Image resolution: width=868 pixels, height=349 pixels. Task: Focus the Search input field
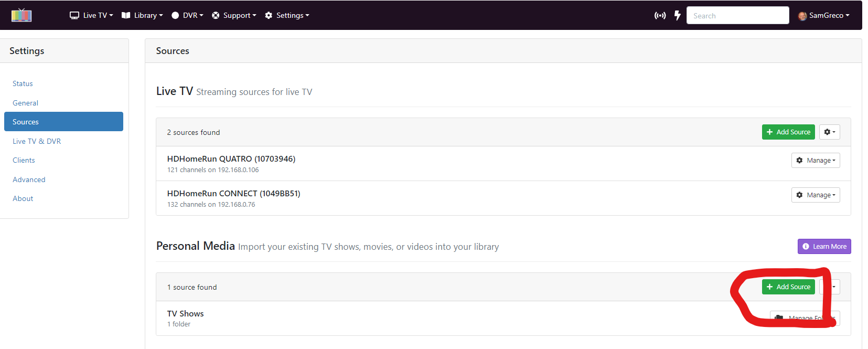(737, 16)
